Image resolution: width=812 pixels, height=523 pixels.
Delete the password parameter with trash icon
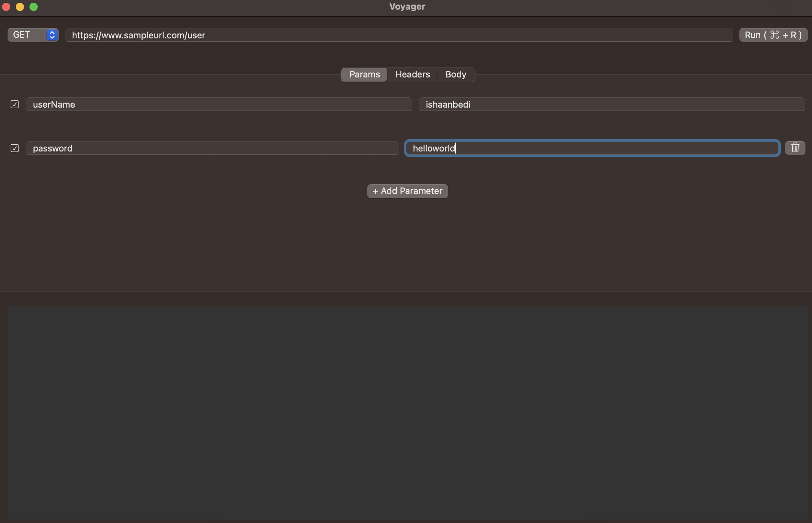[x=795, y=148]
